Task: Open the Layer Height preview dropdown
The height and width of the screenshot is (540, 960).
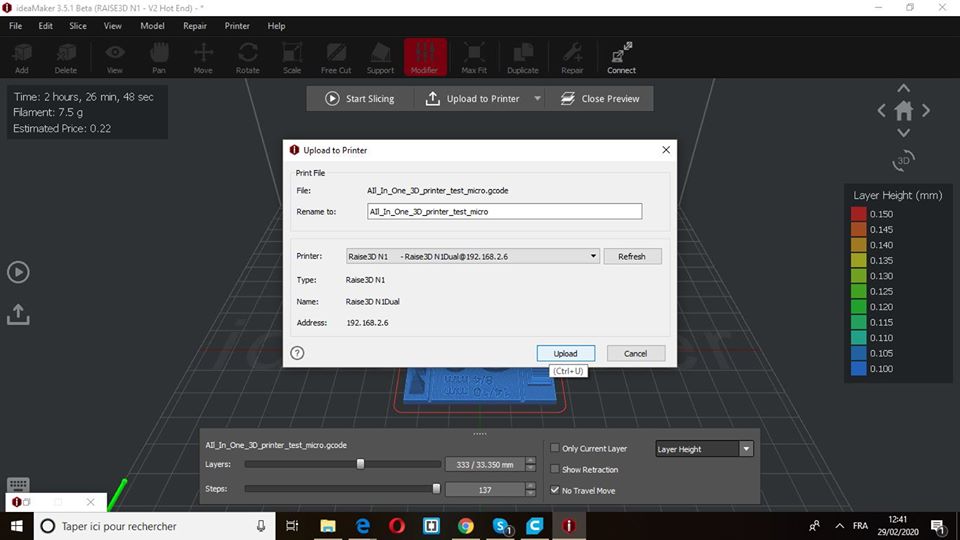Action: 704,449
